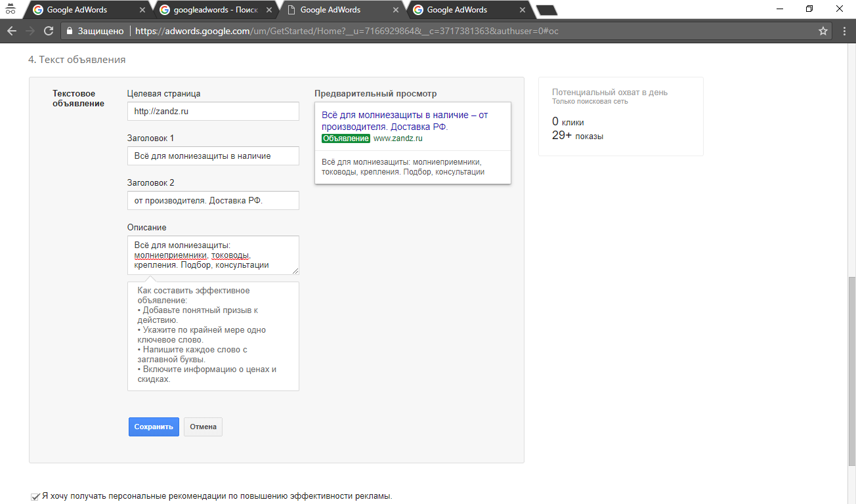Viewport: 856px width, 504px height.
Task: Click the Целевая страница URL field
Action: point(213,112)
